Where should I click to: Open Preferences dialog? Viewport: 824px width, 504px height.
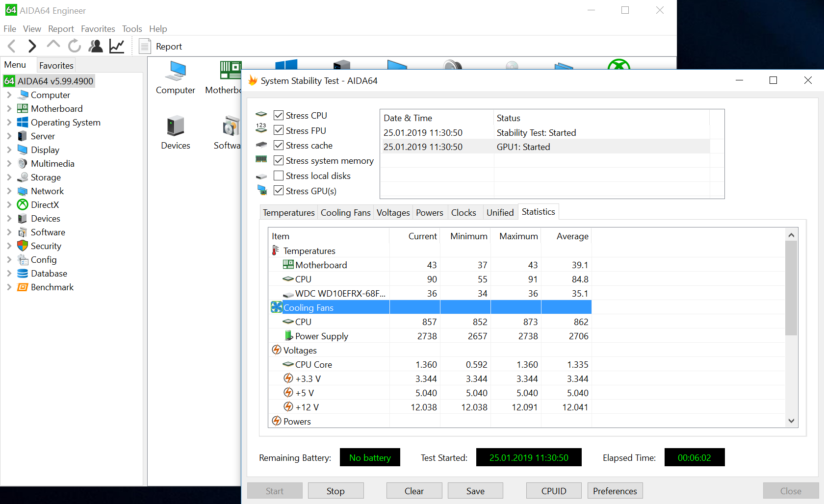(615, 491)
